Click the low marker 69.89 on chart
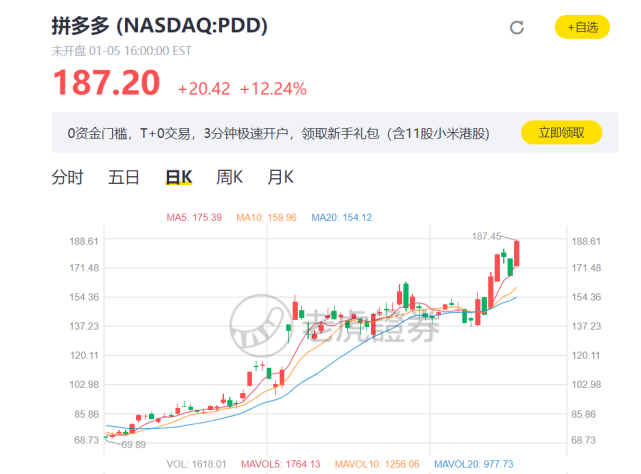641x474 pixels. [x=134, y=445]
